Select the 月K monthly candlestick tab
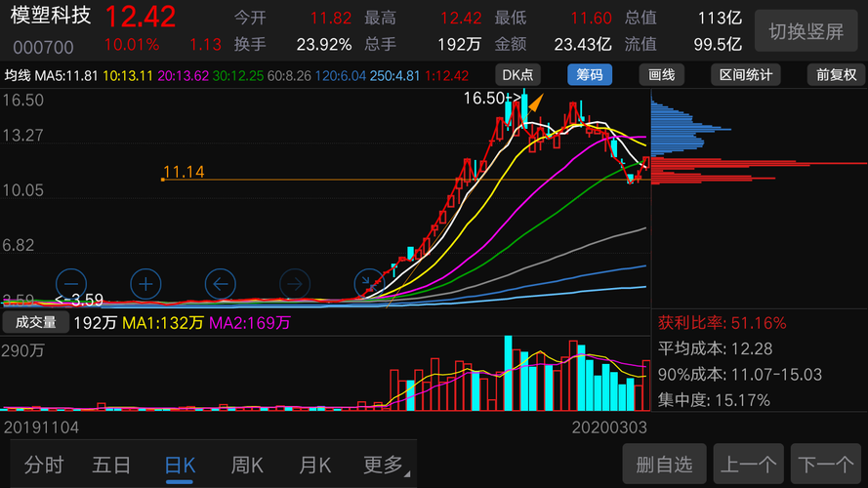Viewport: 868px width, 488px height. (314, 466)
